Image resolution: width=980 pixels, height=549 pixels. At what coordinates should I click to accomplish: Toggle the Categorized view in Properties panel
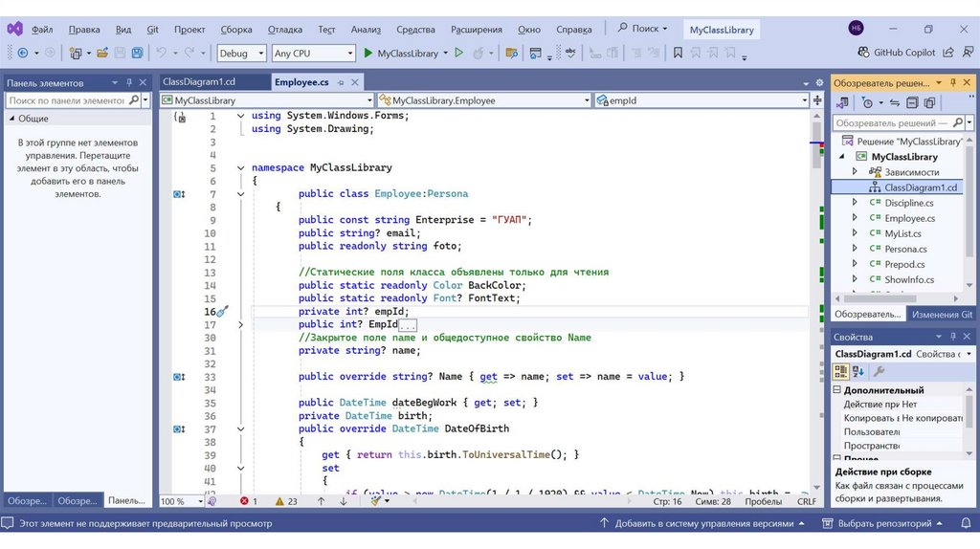click(842, 371)
